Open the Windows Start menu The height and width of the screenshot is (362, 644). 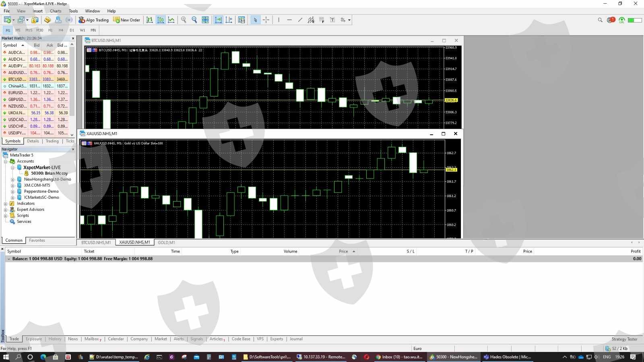click(x=6, y=357)
